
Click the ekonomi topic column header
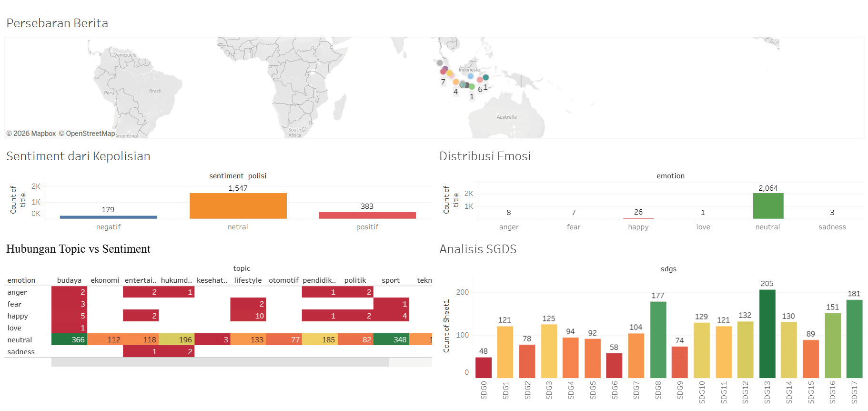point(105,280)
